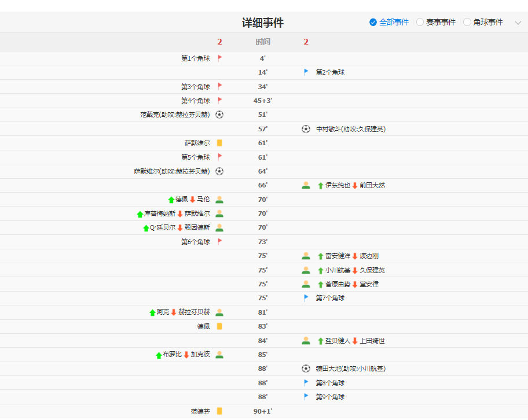Click the yellow card icon for 范德芬
This screenshot has width=528, height=420.
tap(219, 411)
